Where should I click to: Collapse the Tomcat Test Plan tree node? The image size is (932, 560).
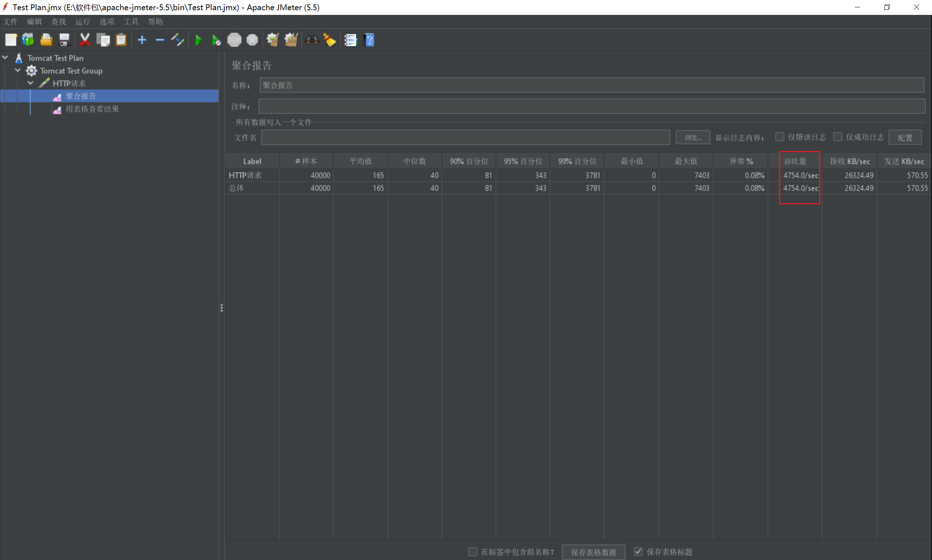coord(5,58)
